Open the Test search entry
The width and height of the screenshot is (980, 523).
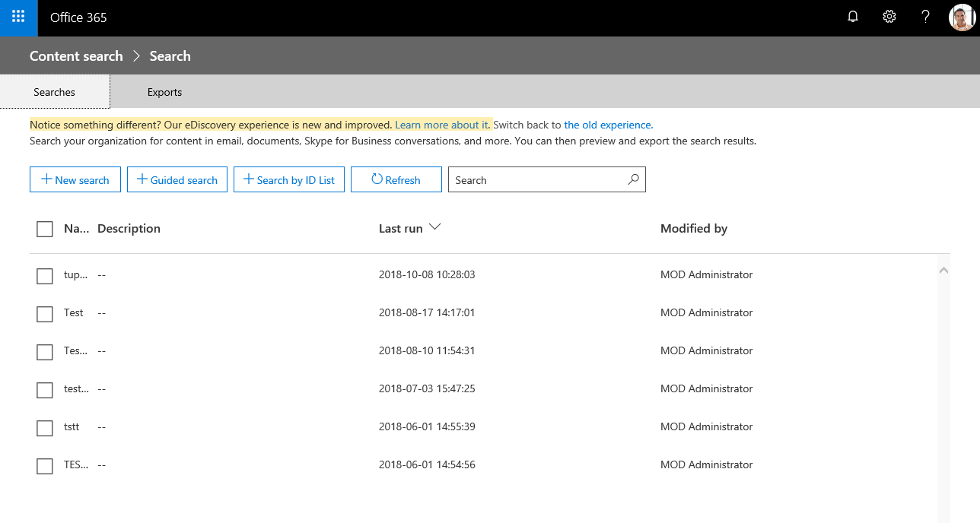(74, 312)
